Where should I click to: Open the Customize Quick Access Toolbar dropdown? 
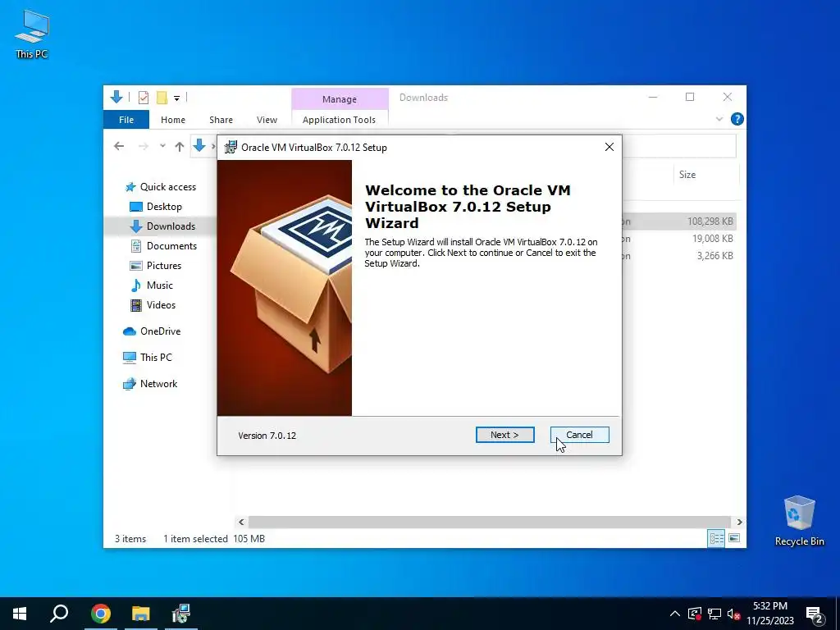[176, 98]
